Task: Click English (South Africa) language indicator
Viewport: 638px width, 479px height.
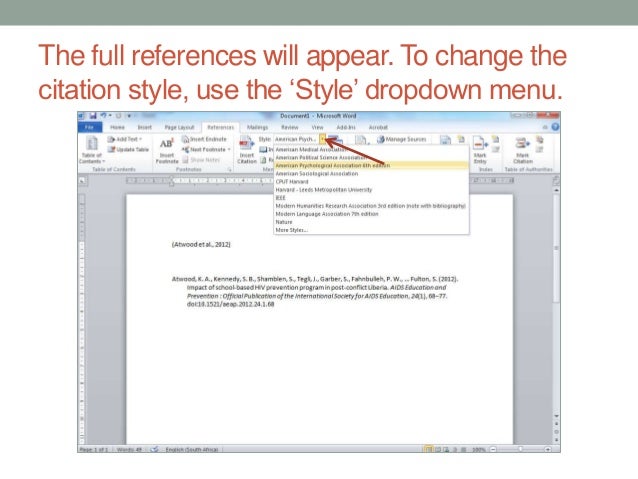Action: (192, 449)
